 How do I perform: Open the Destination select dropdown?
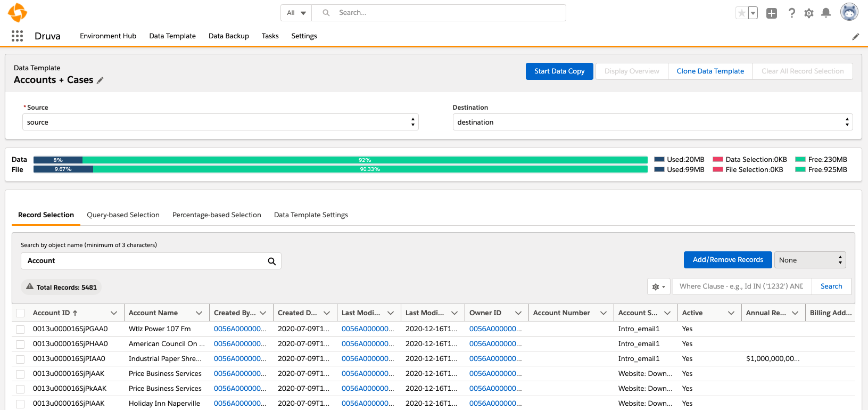[x=652, y=122]
